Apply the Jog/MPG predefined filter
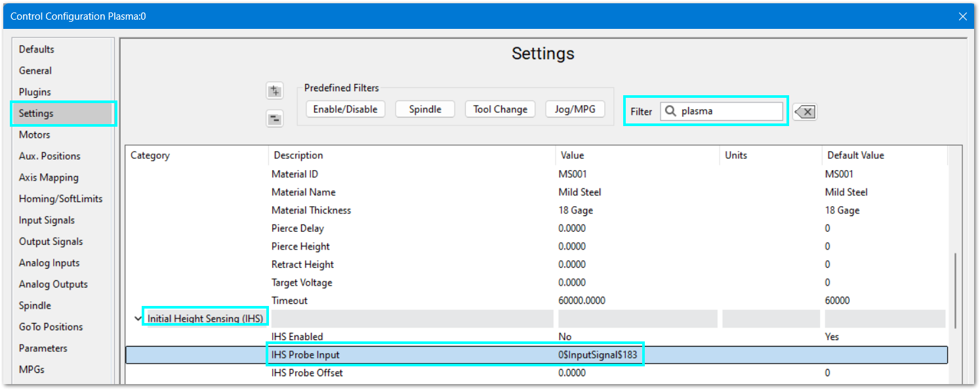The width and height of the screenshot is (980, 390). click(x=575, y=109)
